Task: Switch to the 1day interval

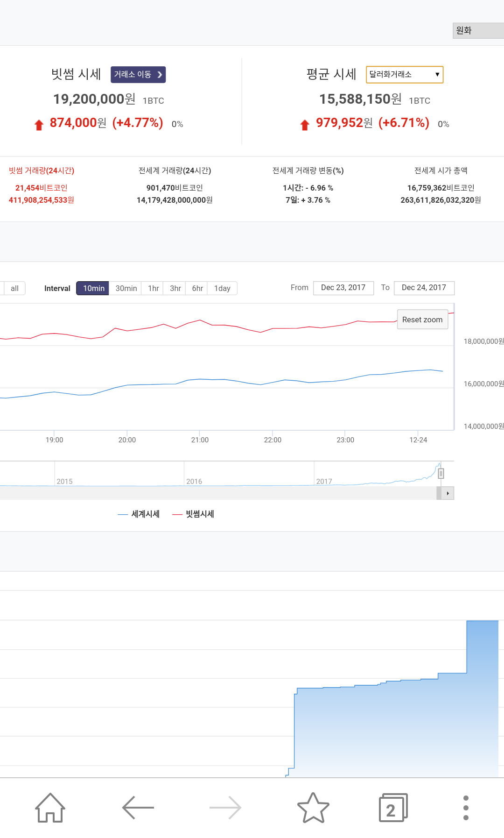Action: pyautogui.click(x=222, y=288)
